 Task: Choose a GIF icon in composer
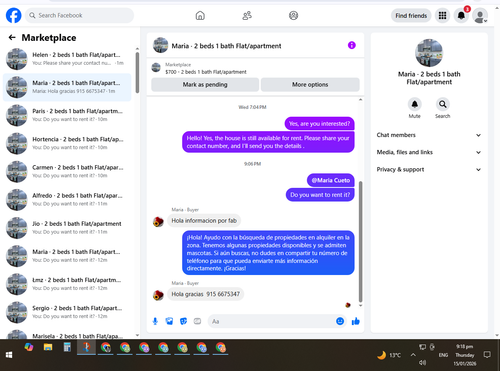tap(197, 321)
